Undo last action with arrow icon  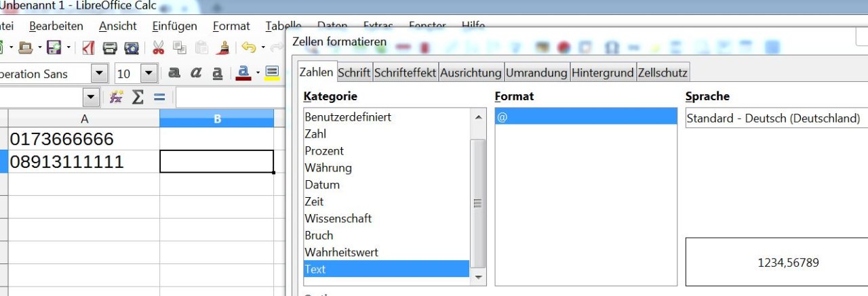(x=248, y=48)
